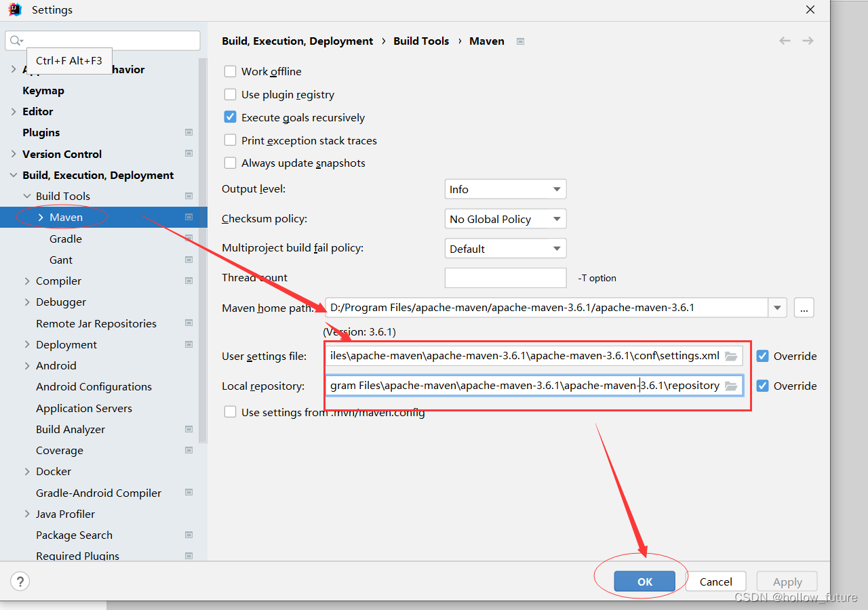The width and height of the screenshot is (868, 610).
Task: Close the Settings dialog window
Action: [810, 9]
